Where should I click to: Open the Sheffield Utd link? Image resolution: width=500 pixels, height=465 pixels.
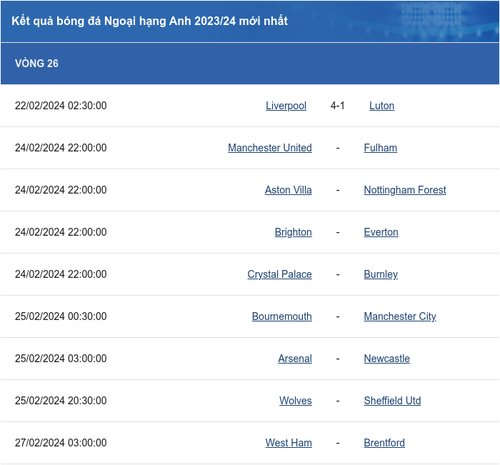click(392, 401)
